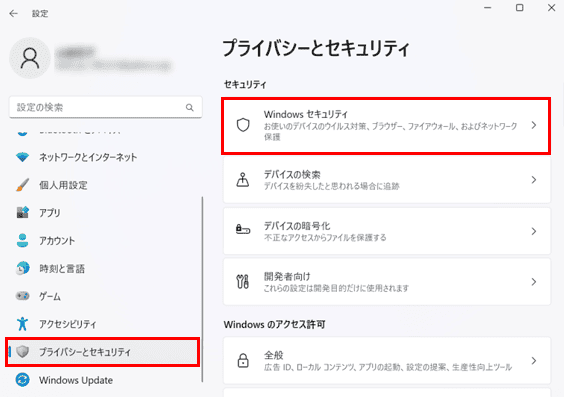Image resolution: width=564 pixels, height=397 pixels.
Task: Click the Windows Update sync icon
Action: [x=23, y=380]
